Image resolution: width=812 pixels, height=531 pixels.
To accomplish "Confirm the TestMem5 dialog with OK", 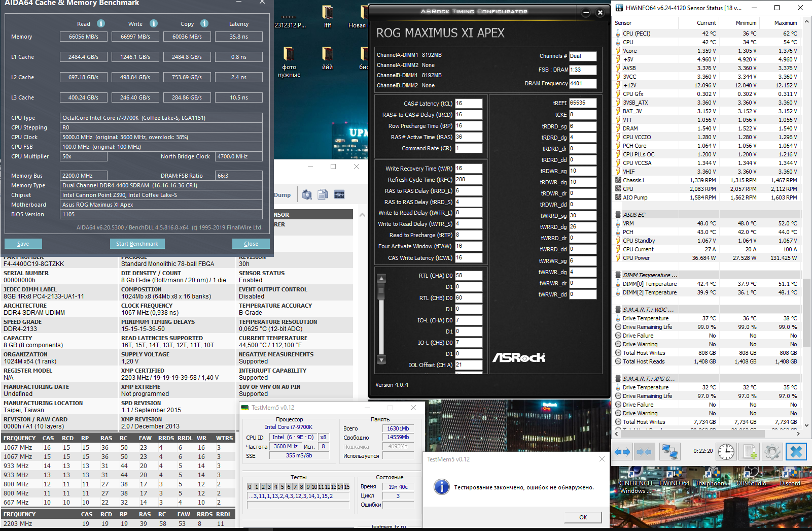I will pyautogui.click(x=583, y=517).
